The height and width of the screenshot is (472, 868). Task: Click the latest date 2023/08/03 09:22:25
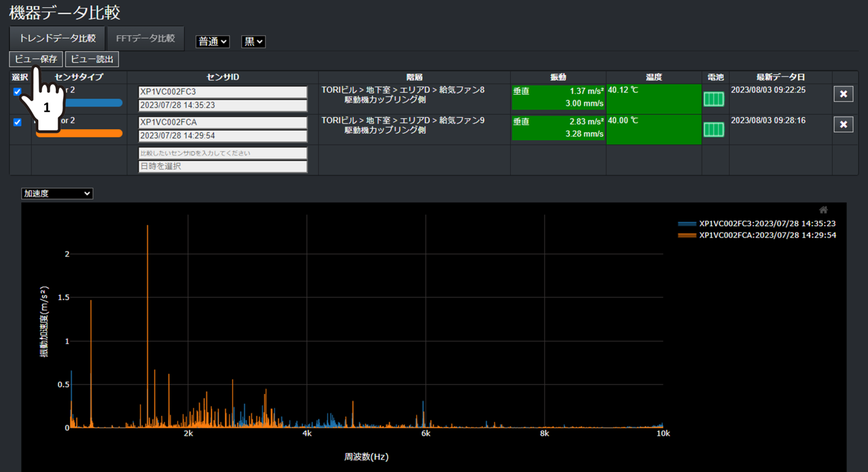[x=768, y=90]
